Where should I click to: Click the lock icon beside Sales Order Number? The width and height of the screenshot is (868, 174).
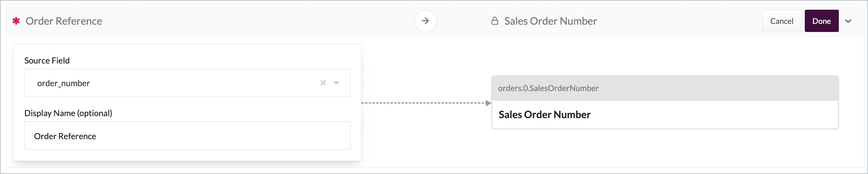494,21
